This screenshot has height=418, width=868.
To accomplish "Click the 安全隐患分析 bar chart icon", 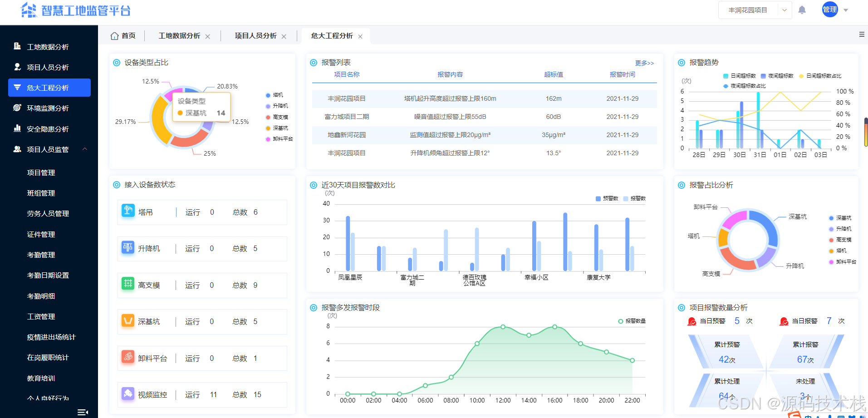I will (17, 128).
